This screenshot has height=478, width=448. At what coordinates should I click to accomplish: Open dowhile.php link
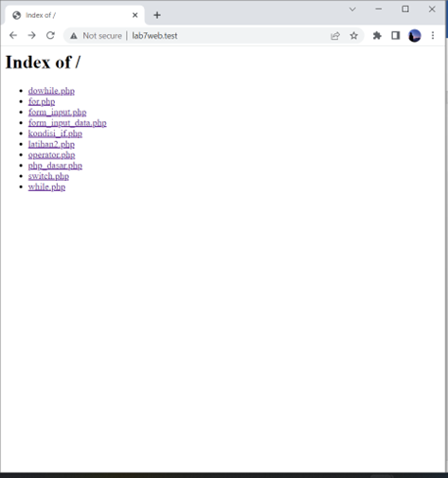(51, 91)
